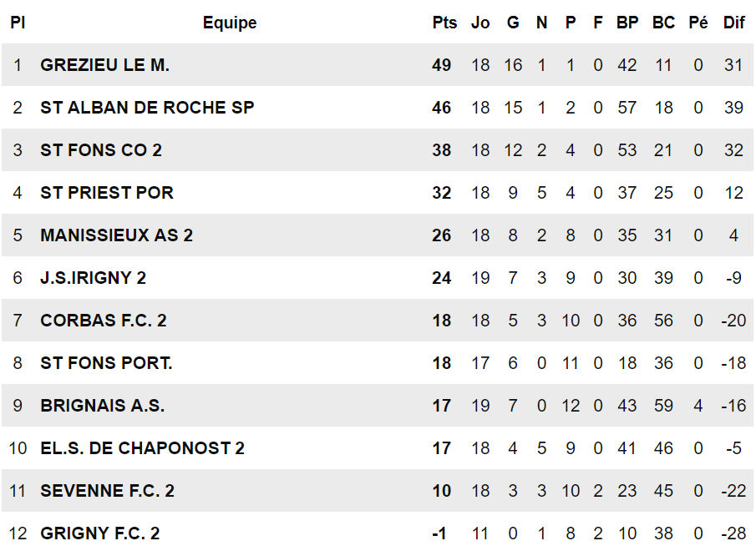The image size is (756, 556).
Task: Select the ST FONS PORT. team
Action: tap(106, 363)
